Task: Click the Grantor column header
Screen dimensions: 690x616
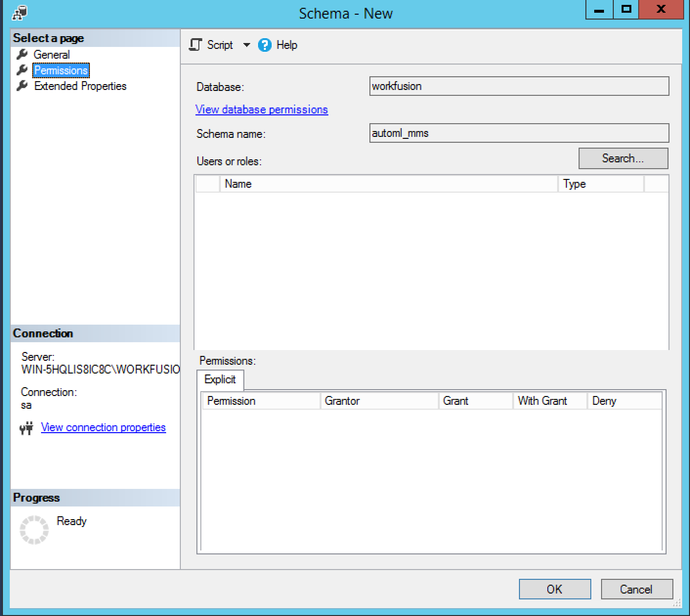Action: pos(379,401)
